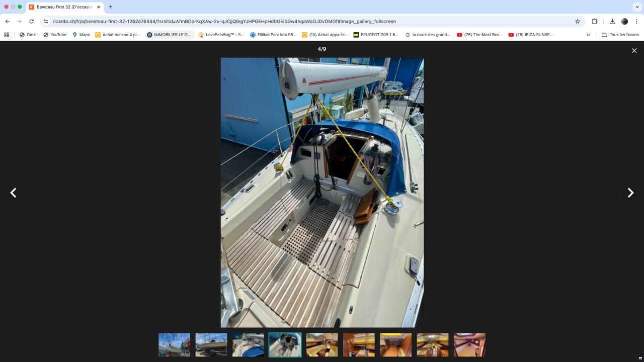
Task: Open tab search dropdown arrow
Action: tap(637, 7)
